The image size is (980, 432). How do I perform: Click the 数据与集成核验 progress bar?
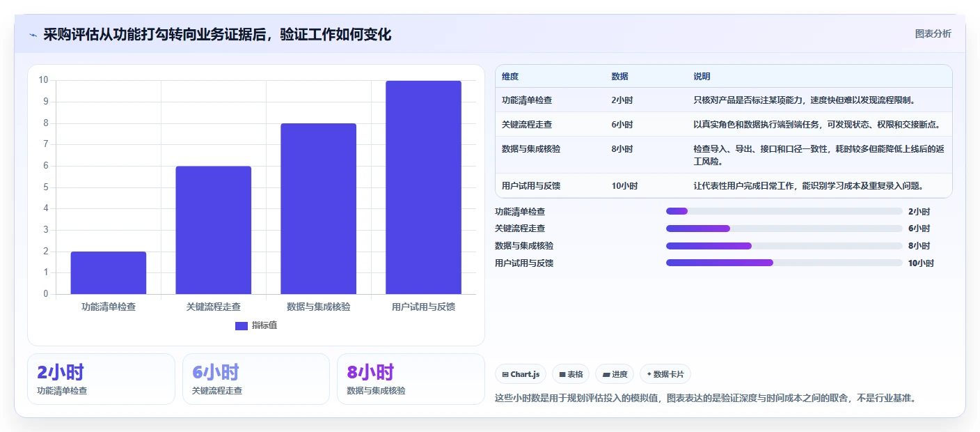pyautogui.click(x=784, y=246)
